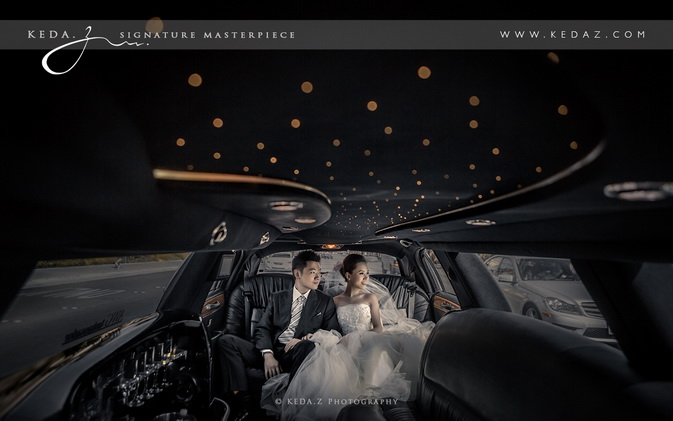The width and height of the screenshot is (673, 421).
Task: Click the wedding couple photo in limousine
Action: pos(336,235)
